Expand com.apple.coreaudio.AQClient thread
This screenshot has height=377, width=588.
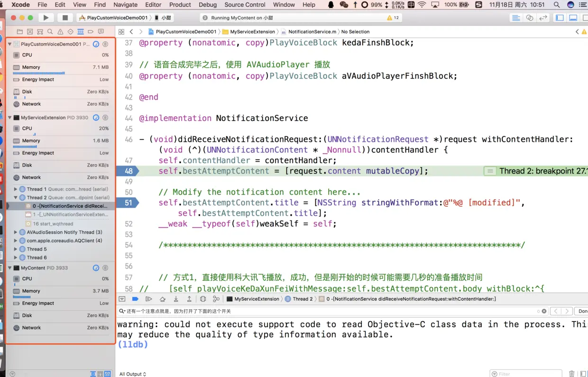point(16,240)
